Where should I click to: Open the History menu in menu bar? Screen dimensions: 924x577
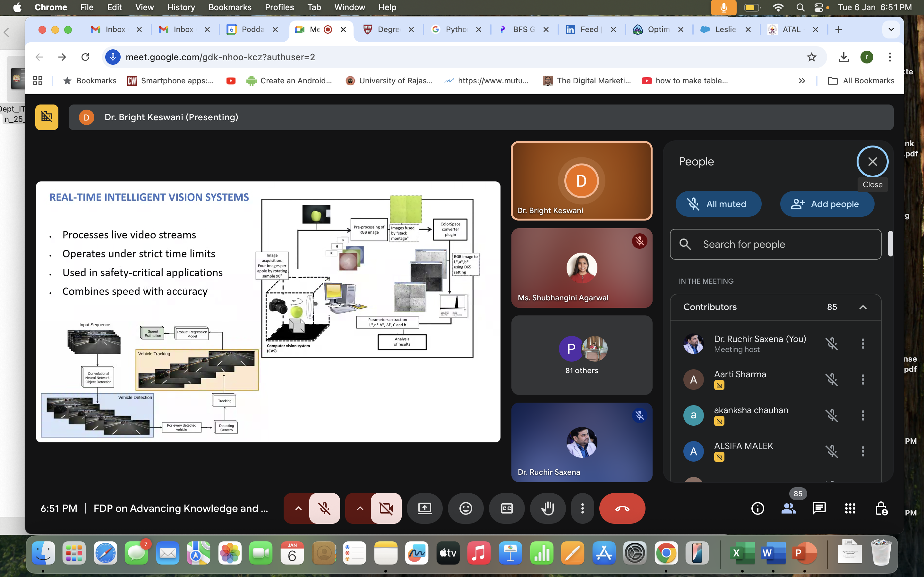point(181,7)
